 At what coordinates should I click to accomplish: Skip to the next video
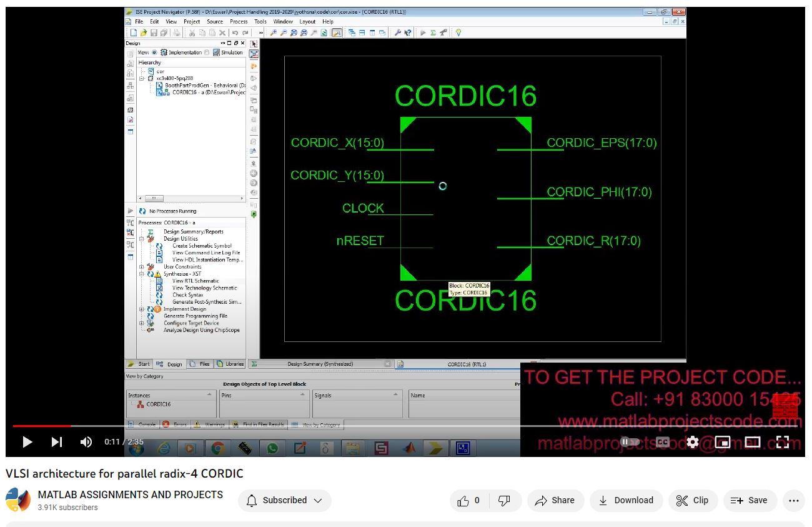point(57,442)
